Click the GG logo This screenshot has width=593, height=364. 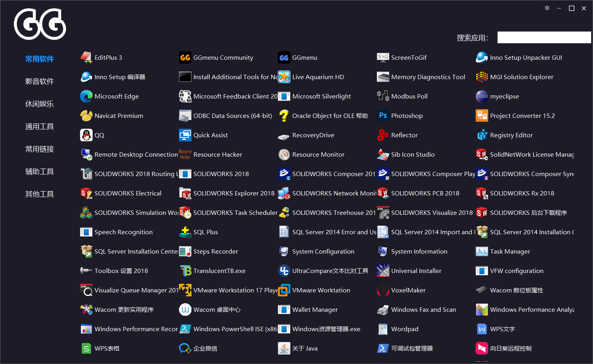40,24
